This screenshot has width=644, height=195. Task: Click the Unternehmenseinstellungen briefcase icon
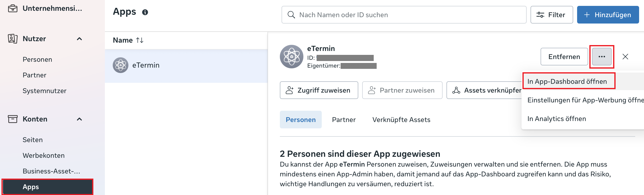(x=13, y=8)
